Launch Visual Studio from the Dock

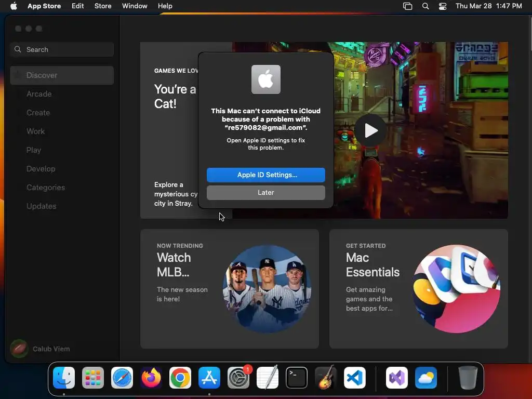click(397, 378)
